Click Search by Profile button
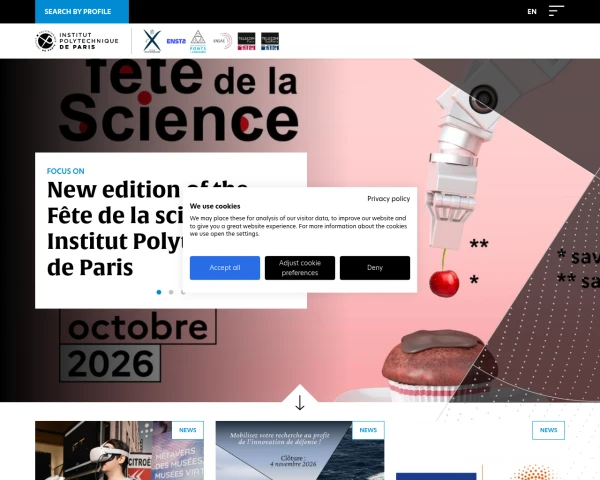The width and height of the screenshot is (600, 480). coord(82,11)
